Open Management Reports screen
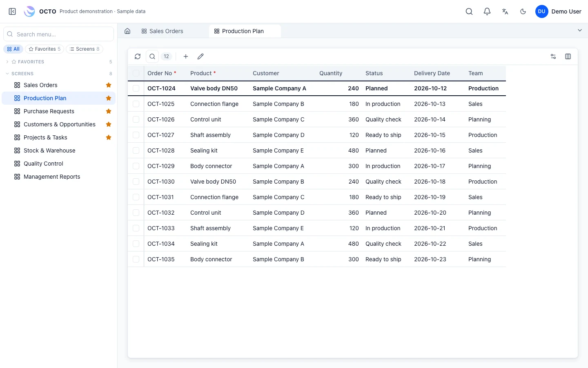The image size is (588, 368). [59, 177]
